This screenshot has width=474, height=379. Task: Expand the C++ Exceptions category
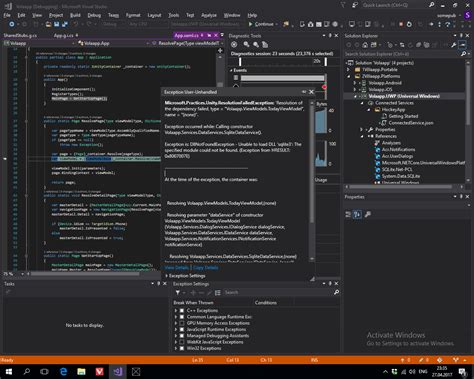point(176,310)
